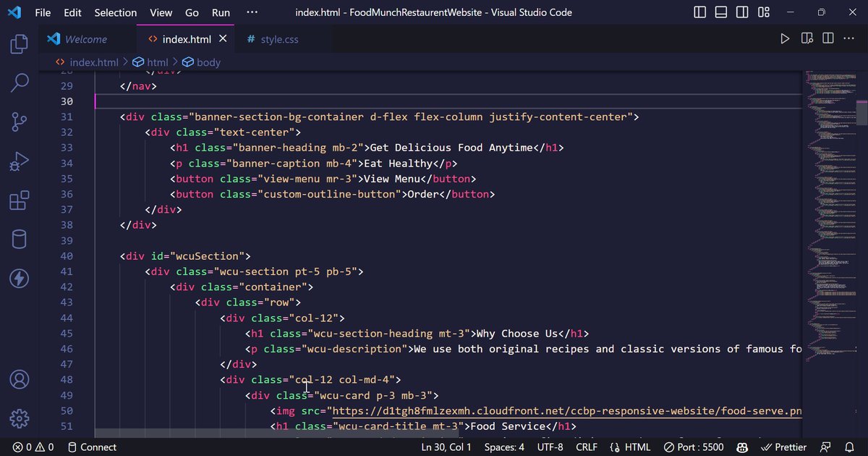Expand the html breadcrumb dropdown
This screenshot has height=456, width=868.
(150, 62)
